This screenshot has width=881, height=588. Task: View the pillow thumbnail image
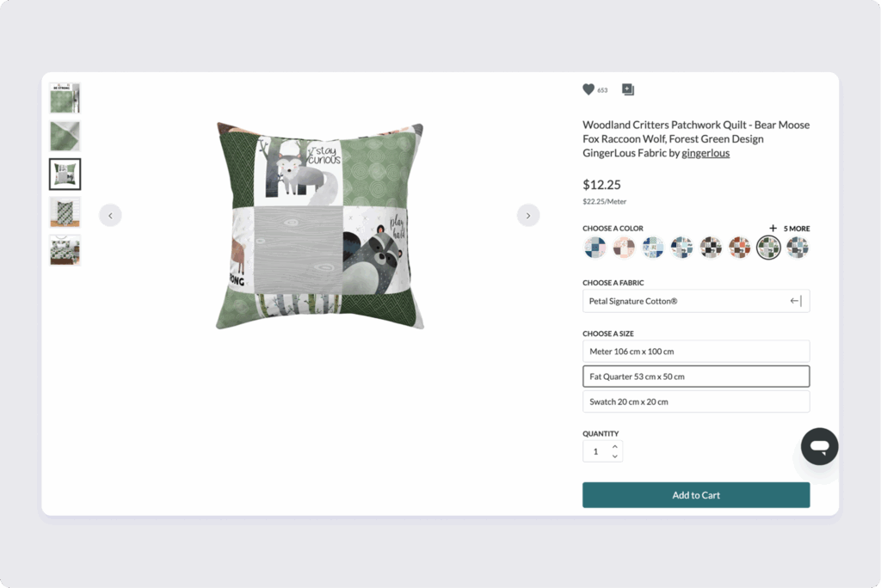click(65, 175)
